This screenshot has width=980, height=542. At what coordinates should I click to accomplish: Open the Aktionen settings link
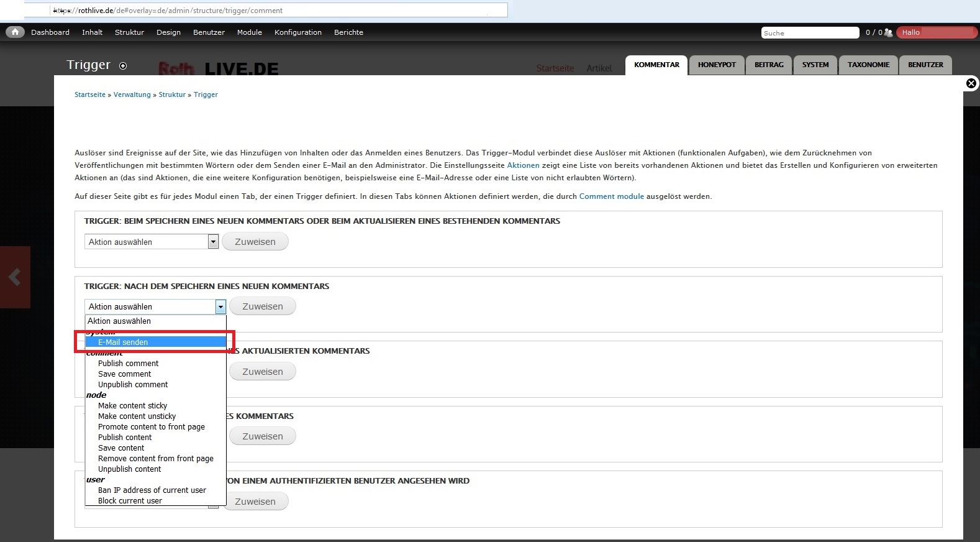point(523,165)
